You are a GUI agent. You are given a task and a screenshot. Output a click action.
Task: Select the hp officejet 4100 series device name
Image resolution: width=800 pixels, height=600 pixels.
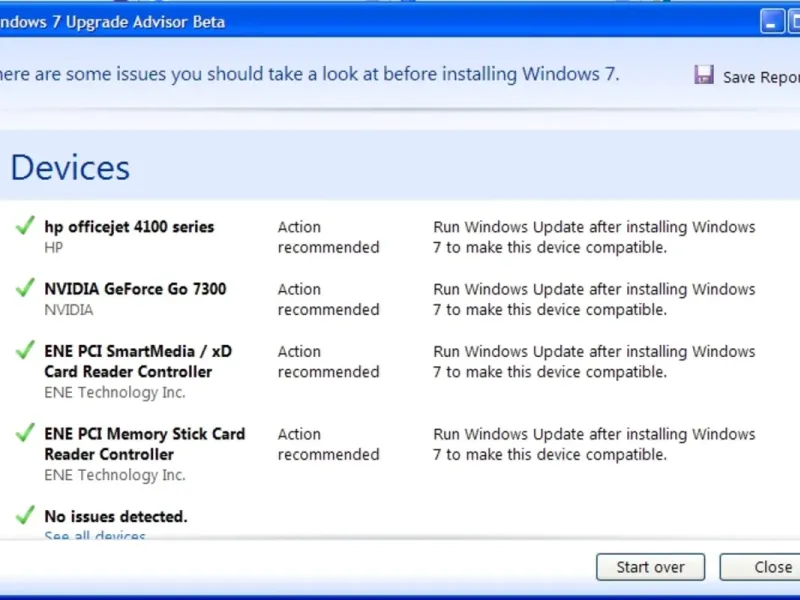coord(129,227)
